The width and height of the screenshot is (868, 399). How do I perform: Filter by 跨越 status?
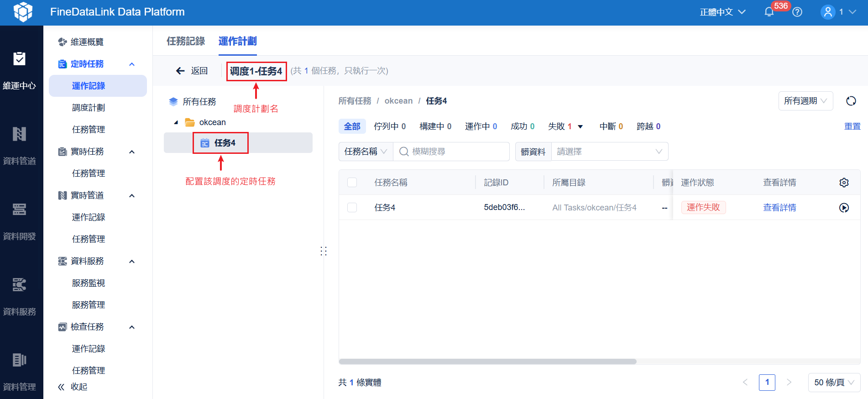click(648, 126)
